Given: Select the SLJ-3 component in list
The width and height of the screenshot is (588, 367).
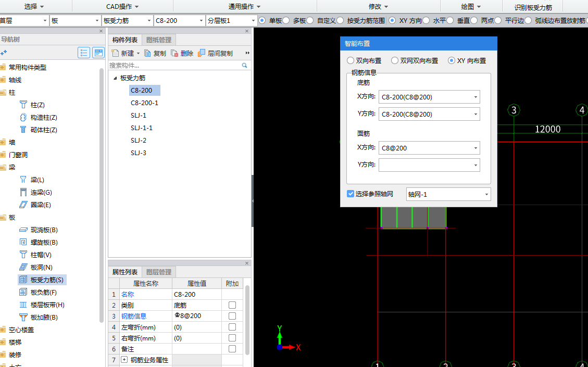Looking at the screenshot, I should tap(139, 153).
